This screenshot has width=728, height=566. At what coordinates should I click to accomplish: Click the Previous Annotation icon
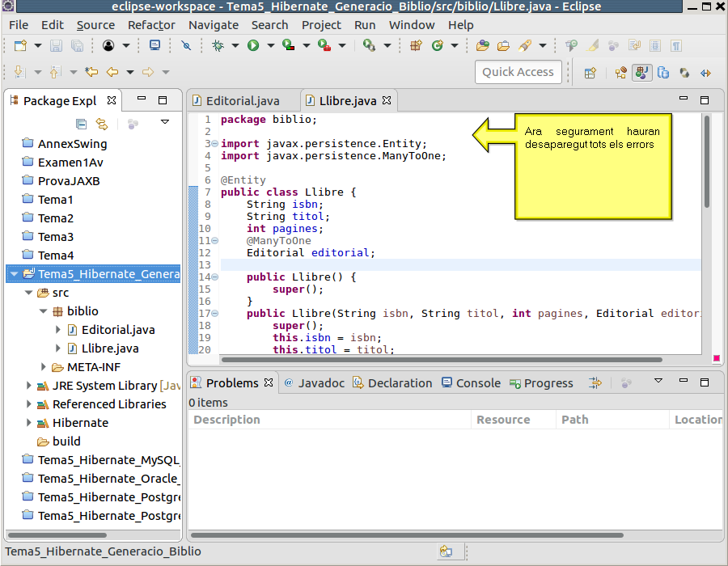(55, 72)
